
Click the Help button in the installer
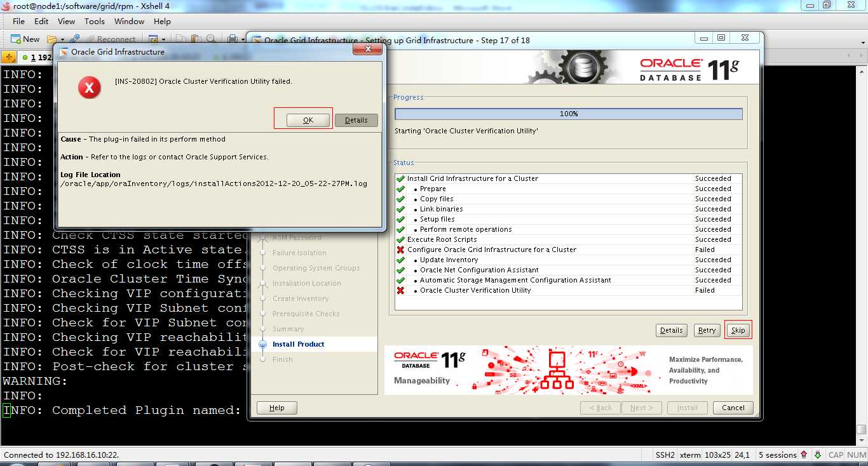point(276,408)
